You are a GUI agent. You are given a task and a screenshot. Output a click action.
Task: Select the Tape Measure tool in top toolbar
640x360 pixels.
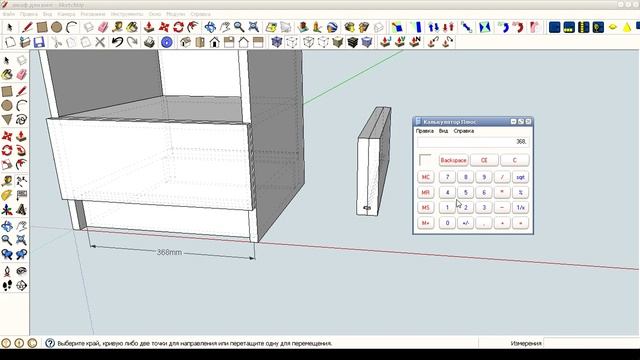pos(118,27)
